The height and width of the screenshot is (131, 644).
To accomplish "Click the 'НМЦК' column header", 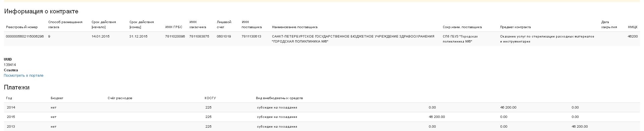I will pyautogui.click(x=633, y=27).
